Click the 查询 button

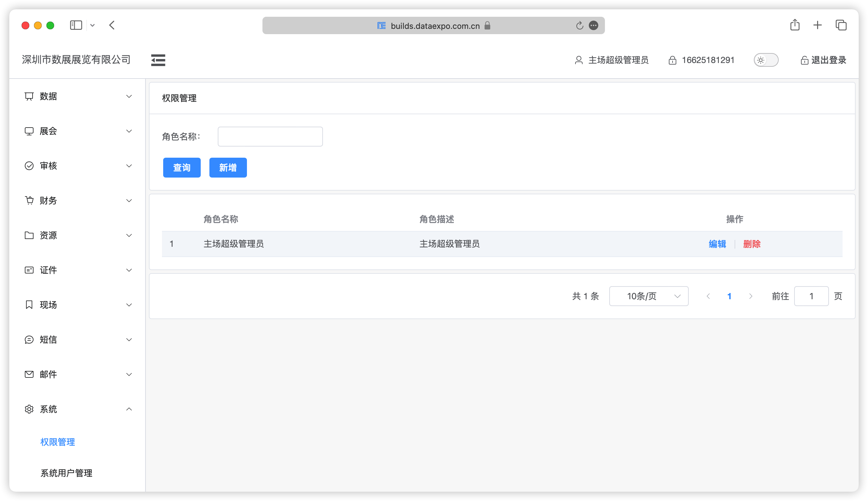pyautogui.click(x=181, y=168)
